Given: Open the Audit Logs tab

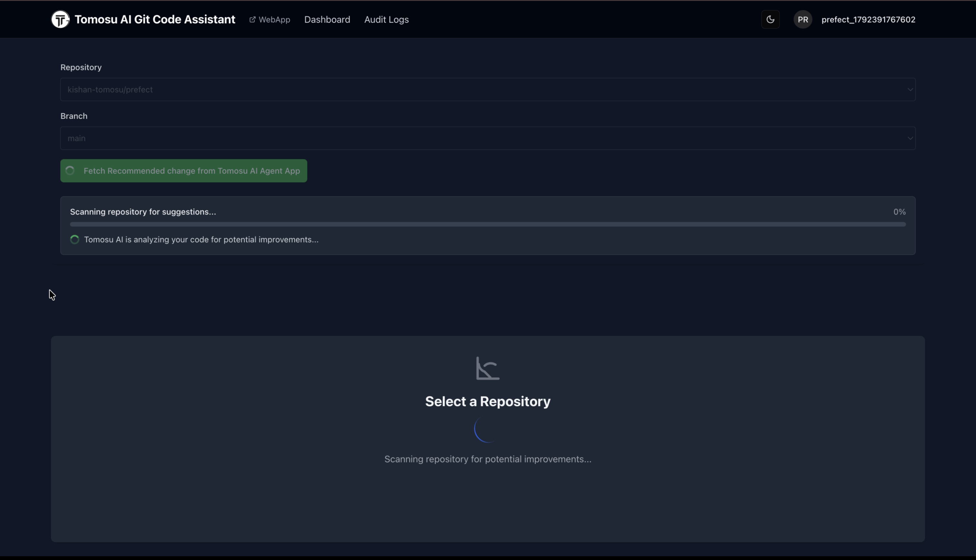Looking at the screenshot, I should pyautogui.click(x=386, y=19).
